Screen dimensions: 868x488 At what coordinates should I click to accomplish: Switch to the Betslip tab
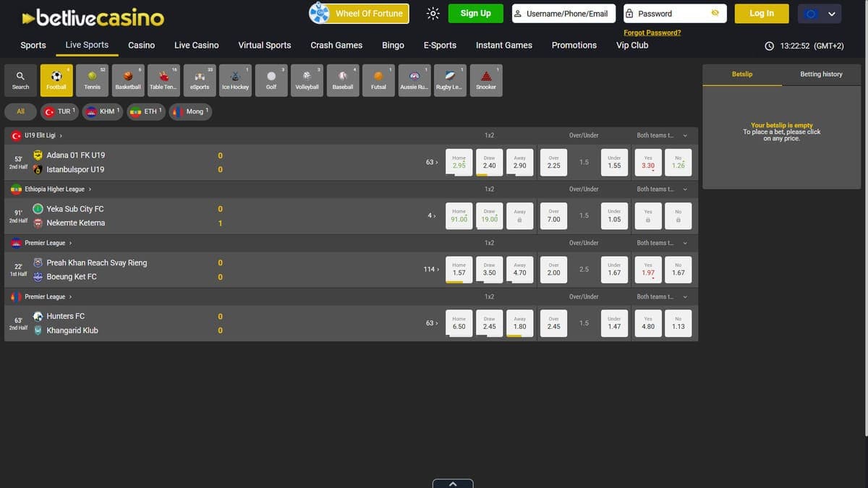tap(742, 74)
